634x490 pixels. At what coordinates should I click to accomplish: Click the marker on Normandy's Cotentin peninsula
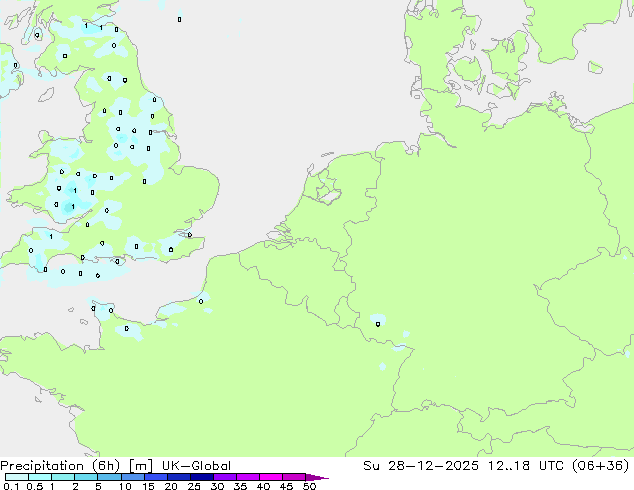126,328
